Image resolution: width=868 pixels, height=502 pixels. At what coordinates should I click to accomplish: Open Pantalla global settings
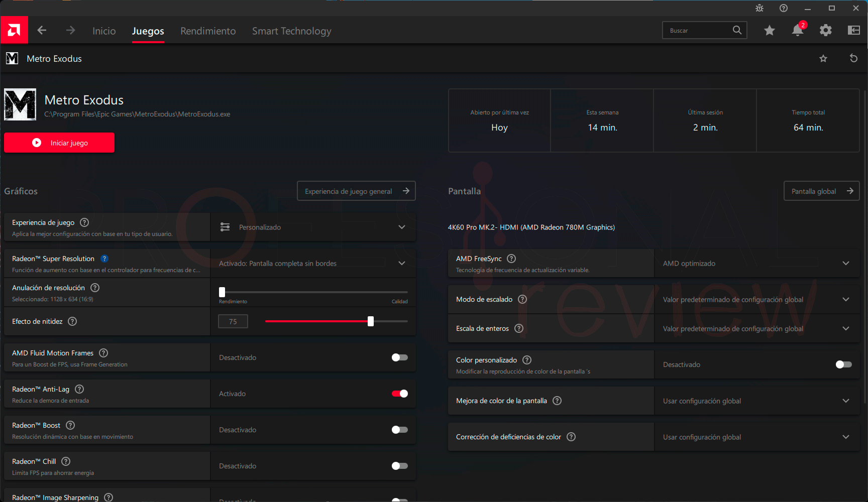[822, 191]
